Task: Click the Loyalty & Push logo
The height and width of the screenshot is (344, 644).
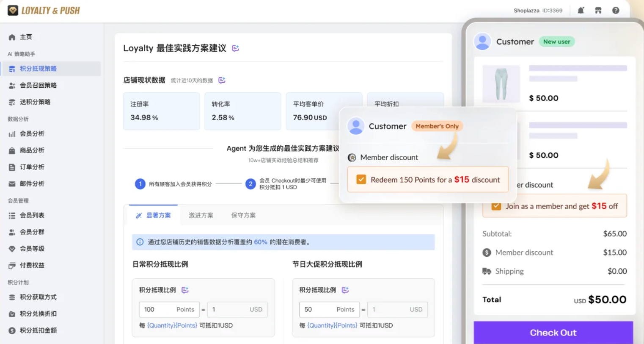Action: pyautogui.click(x=44, y=9)
